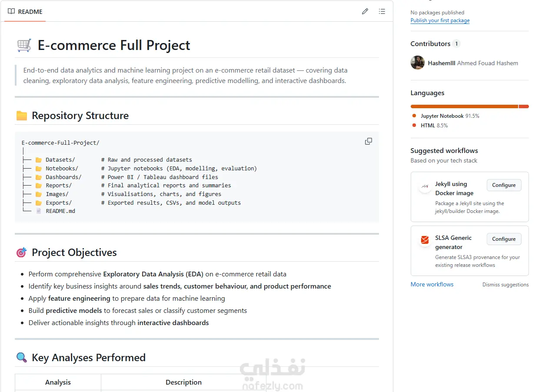545x392 pixels.
Task: Open Publish your first package link
Action: [440, 20]
